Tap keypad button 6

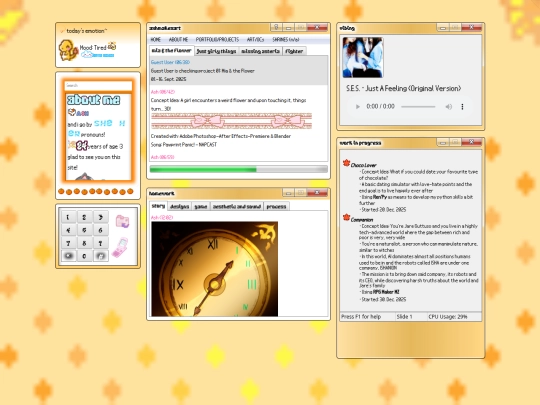(x=101, y=230)
